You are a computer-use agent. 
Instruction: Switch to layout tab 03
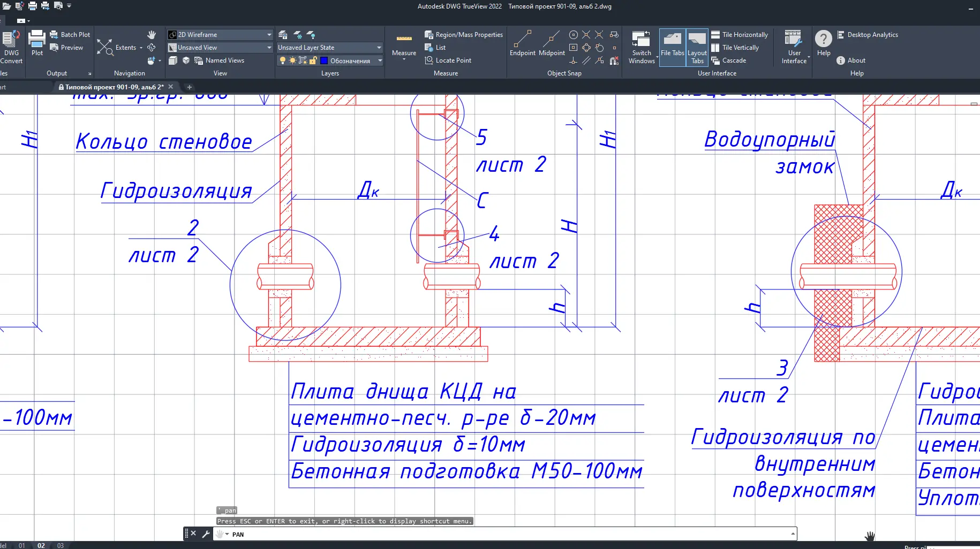click(61, 545)
